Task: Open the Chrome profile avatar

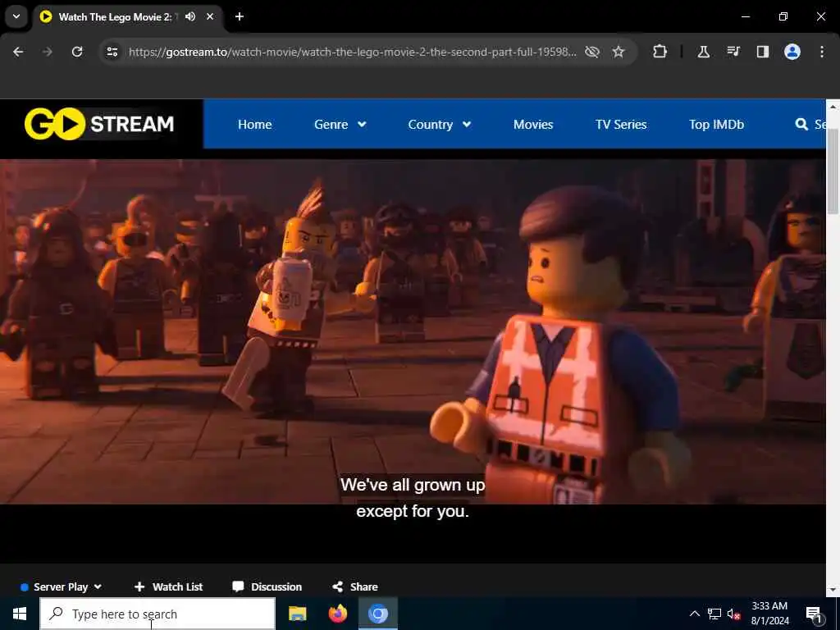Action: click(x=792, y=52)
